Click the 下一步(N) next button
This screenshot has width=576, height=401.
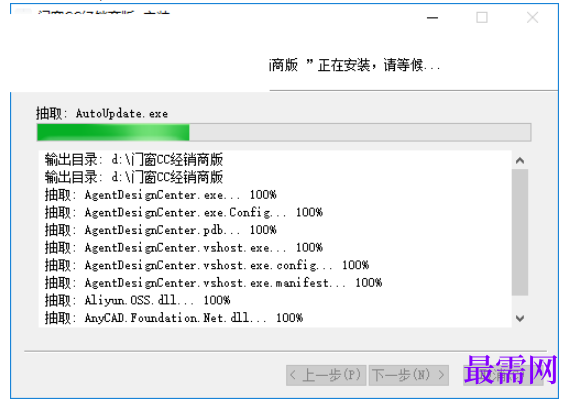point(408,375)
